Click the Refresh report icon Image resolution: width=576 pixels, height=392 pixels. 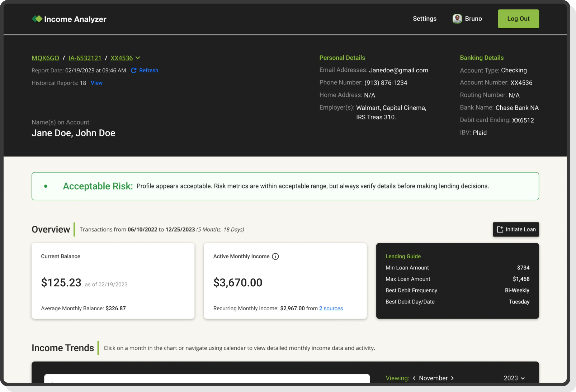point(133,71)
